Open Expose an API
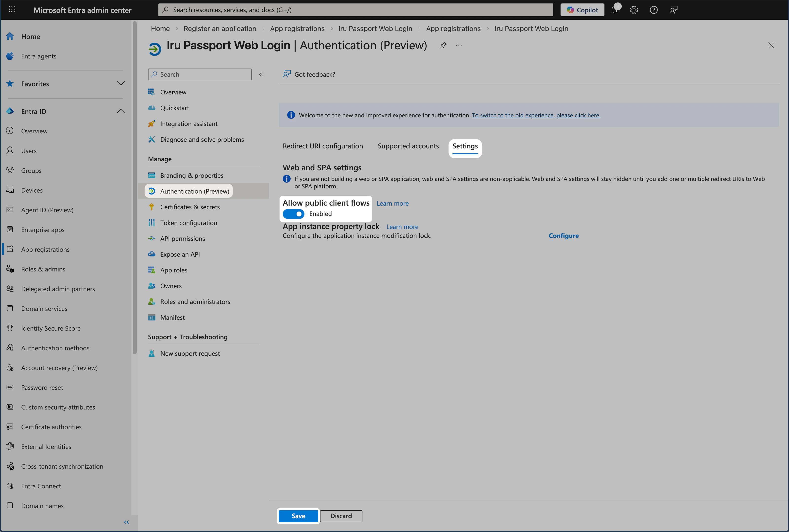Viewport: 789px width, 532px height. pos(180,254)
